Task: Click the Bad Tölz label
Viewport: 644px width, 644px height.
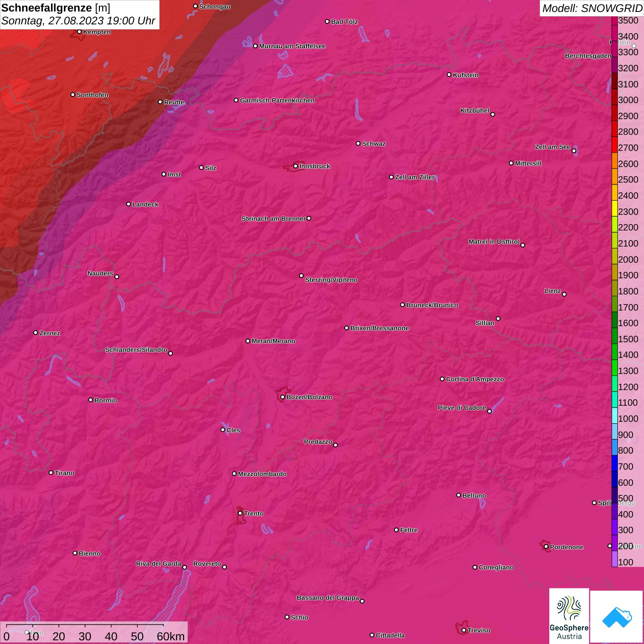Action: (x=344, y=22)
